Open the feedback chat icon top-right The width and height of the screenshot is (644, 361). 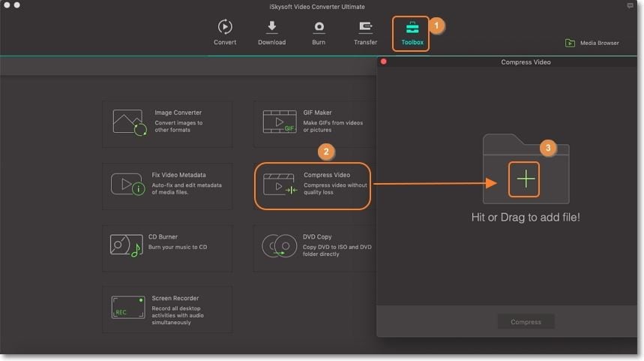(x=630, y=6)
